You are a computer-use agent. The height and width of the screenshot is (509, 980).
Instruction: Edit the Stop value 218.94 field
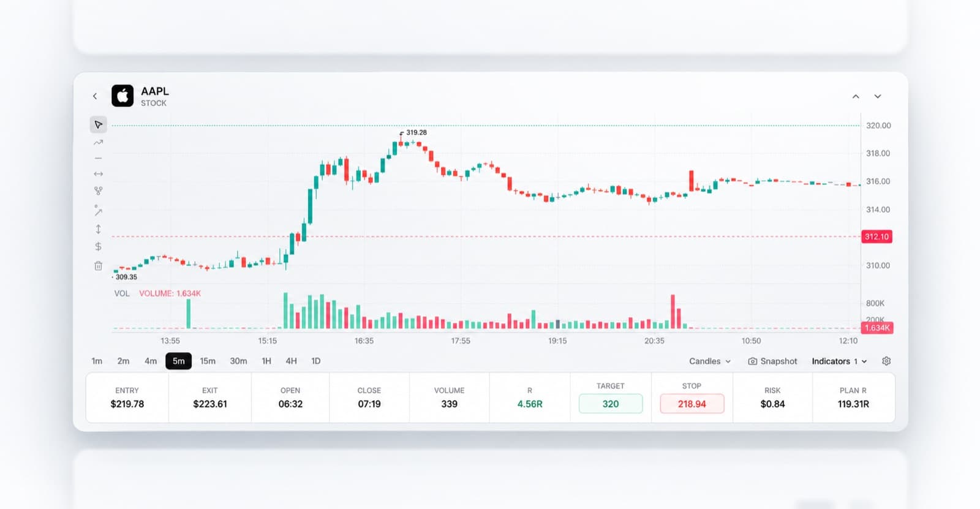pos(692,404)
